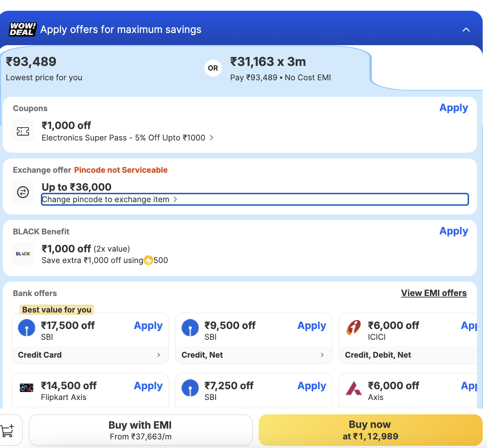Click the BLACK membership logo icon
Screen dimensions: 487x448
point(23,254)
